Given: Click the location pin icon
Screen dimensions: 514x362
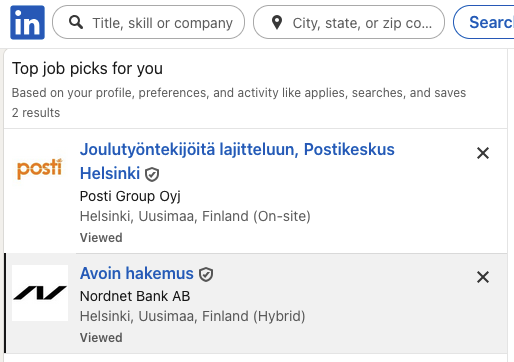Looking at the screenshot, I should (x=277, y=23).
